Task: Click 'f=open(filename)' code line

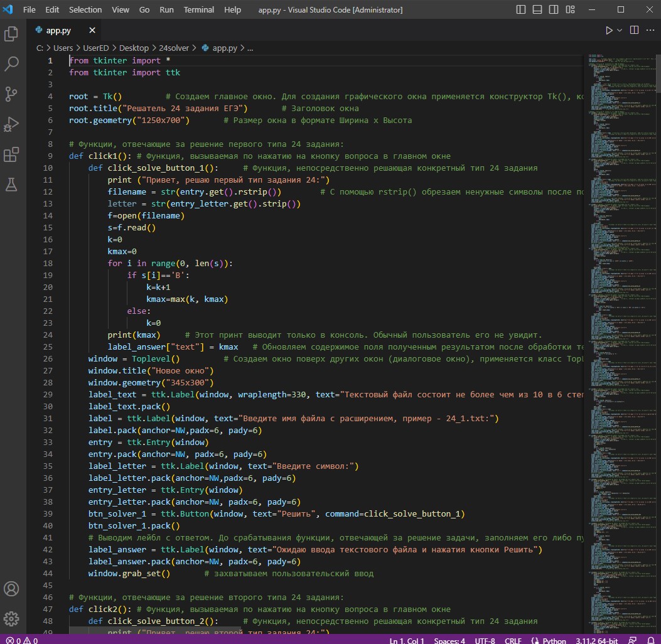Action: (146, 215)
